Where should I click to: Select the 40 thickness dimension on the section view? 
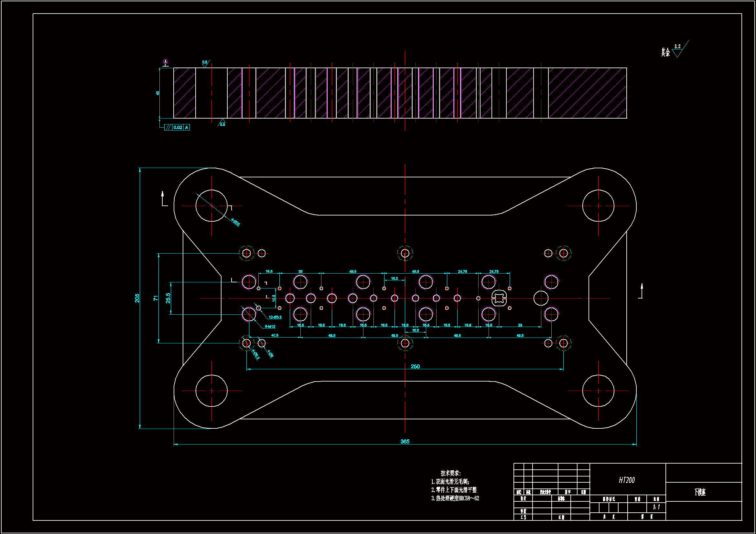[158, 93]
